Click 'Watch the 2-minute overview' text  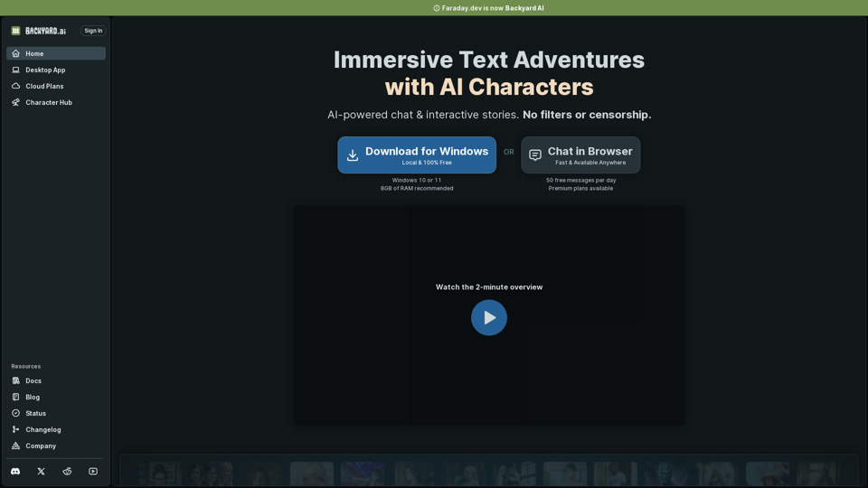(489, 287)
